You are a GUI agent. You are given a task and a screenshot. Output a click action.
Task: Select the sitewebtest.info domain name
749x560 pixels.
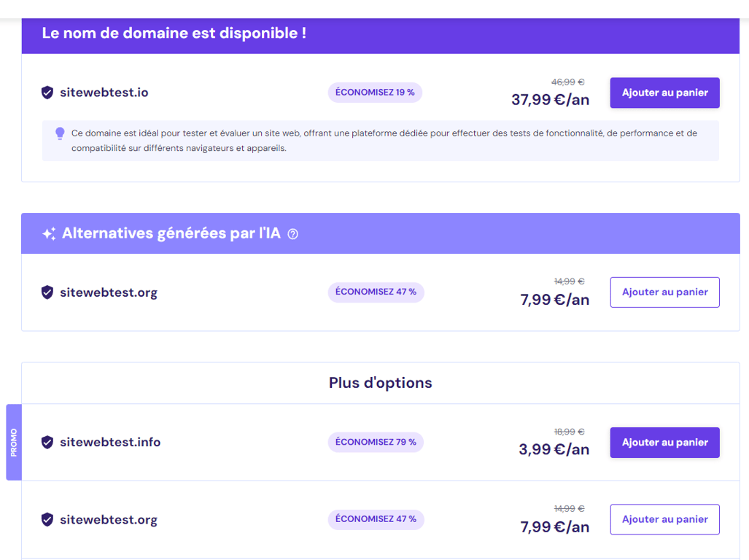click(x=110, y=443)
